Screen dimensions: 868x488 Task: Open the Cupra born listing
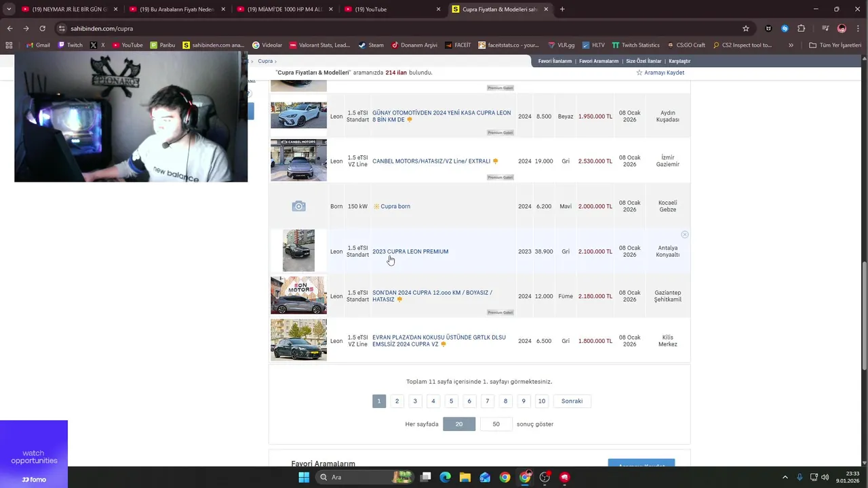tap(395, 206)
